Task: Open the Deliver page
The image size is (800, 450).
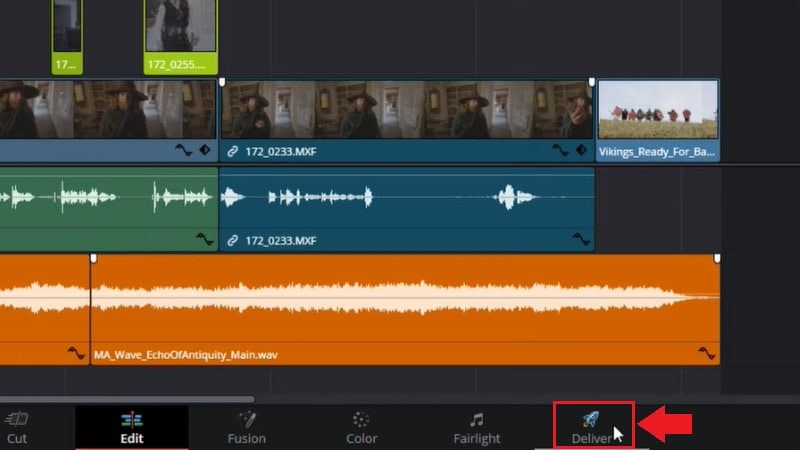Action: (592, 428)
